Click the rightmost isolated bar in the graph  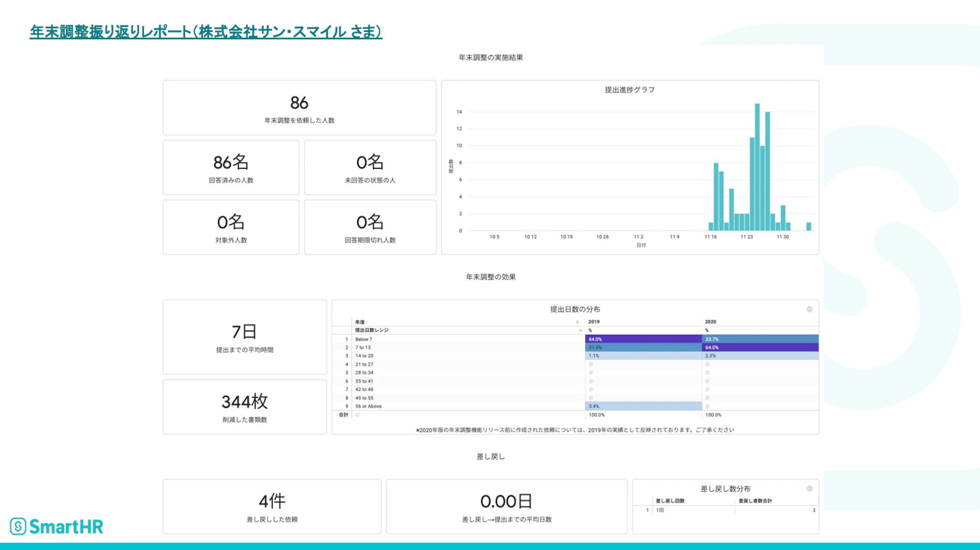coord(808,226)
